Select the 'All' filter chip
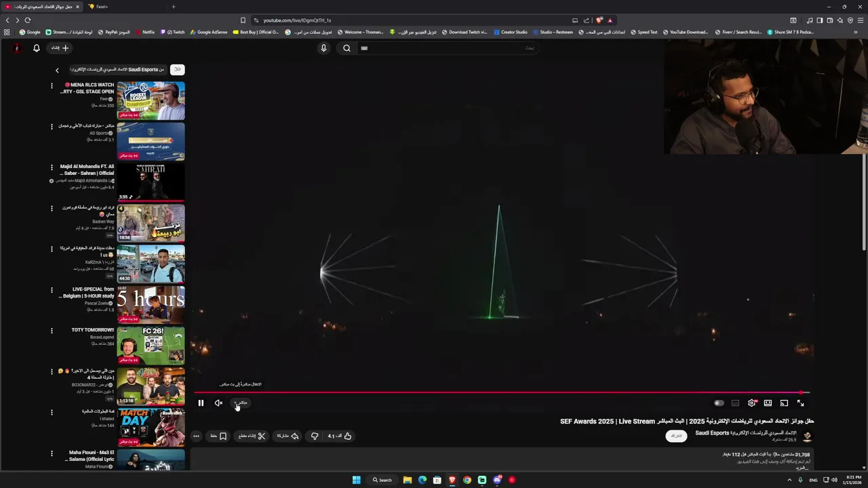Image resolution: width=868 pixels, height=488 pixels. click(177, 69)
